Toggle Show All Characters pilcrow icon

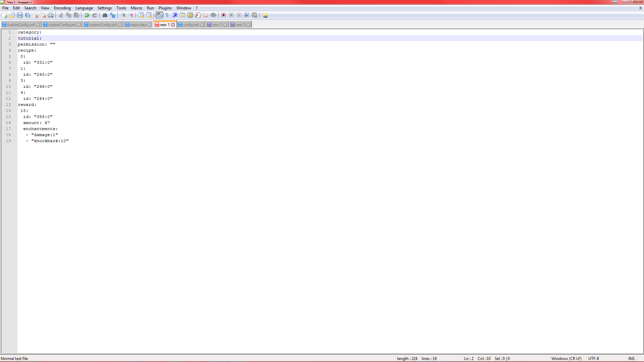click(167, 15)
